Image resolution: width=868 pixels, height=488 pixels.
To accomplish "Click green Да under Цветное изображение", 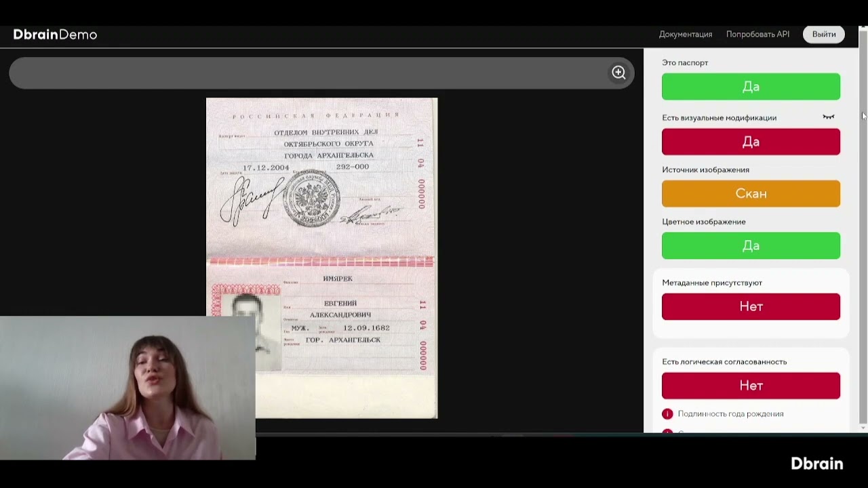I will (751, 245).
